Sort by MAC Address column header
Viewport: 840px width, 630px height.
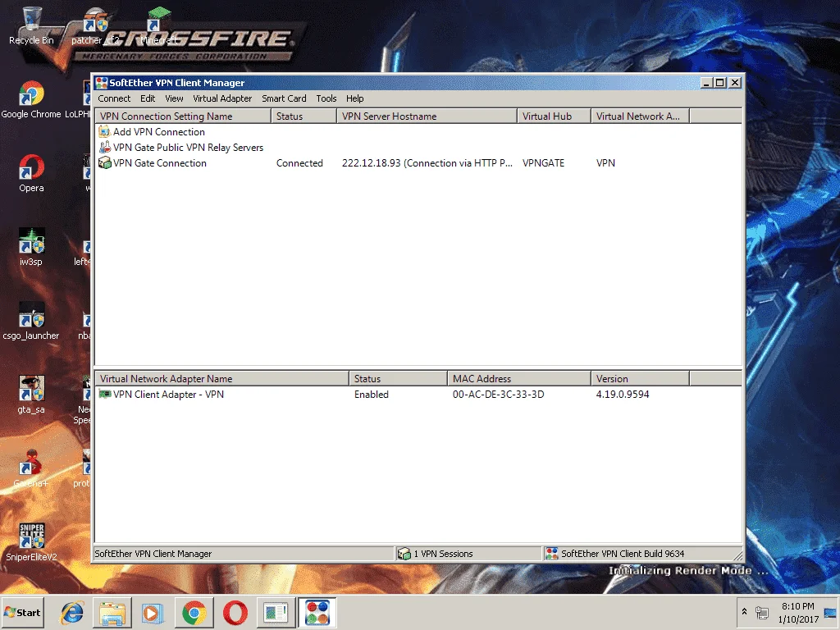(519, 379)
